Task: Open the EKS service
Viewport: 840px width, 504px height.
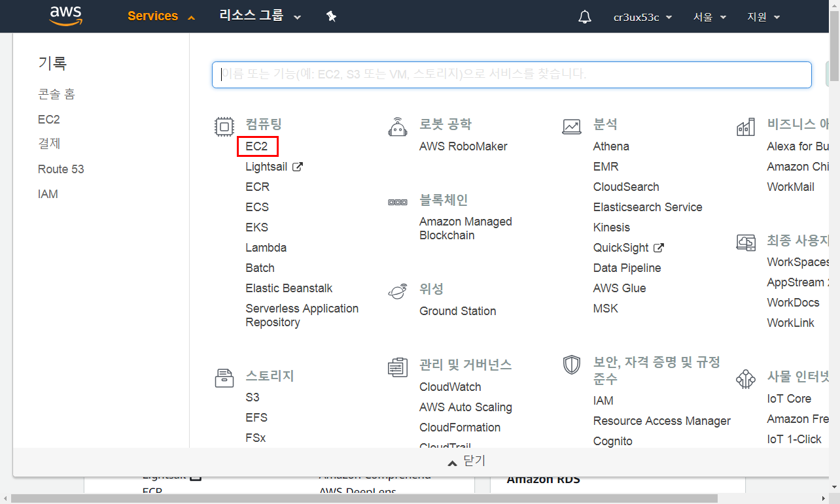Action: tap(257, 227)
